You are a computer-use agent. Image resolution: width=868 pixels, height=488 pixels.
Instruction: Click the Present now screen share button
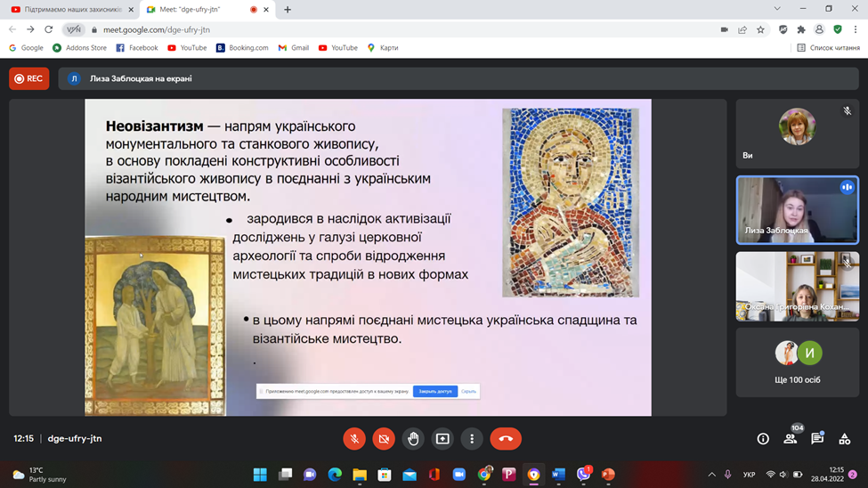pyautogui.click(x=442, y=439)
